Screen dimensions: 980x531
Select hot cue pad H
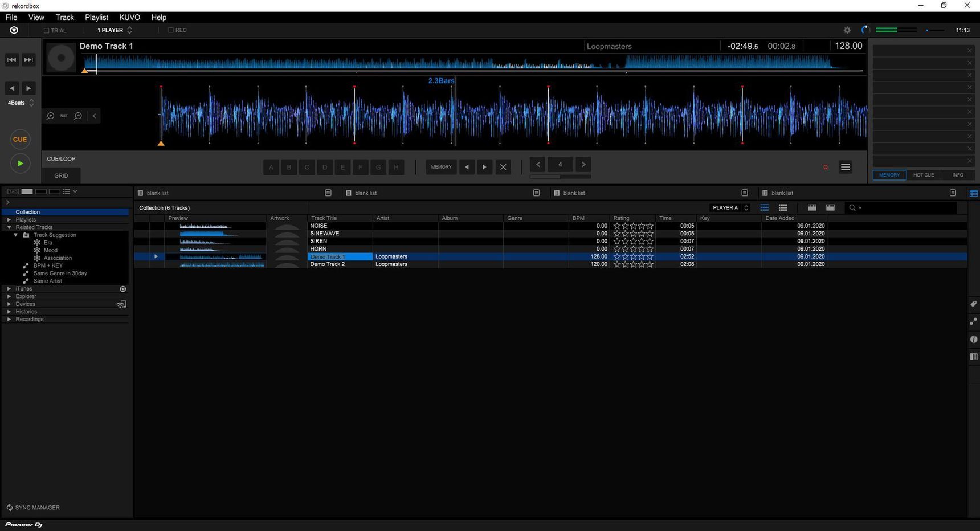(397, 167)
